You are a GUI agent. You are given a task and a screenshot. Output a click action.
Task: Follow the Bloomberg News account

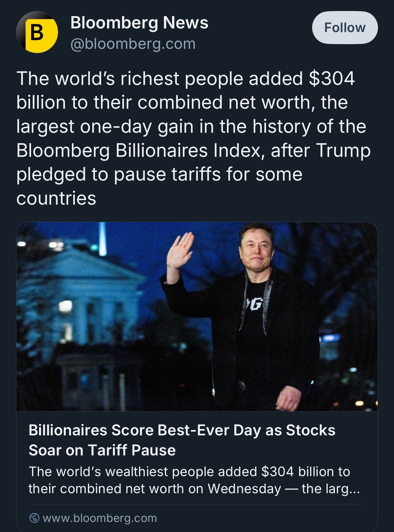click(345, 28)
